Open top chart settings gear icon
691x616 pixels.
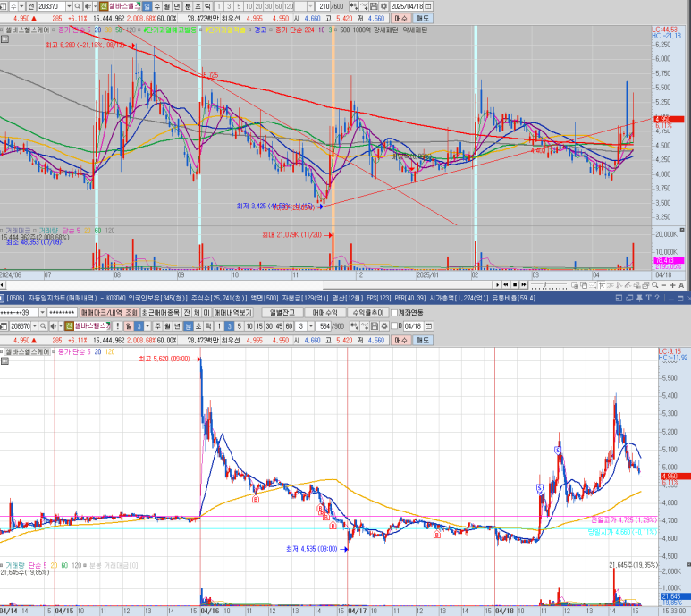pos(383,6)
